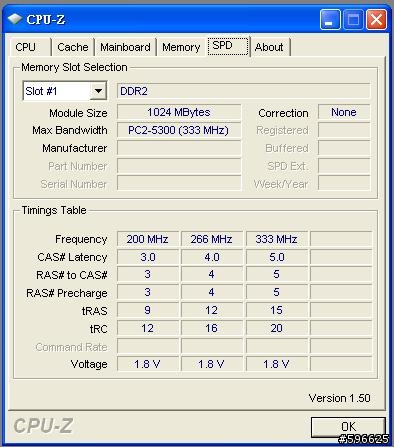Click the empty Part Number field
Image resolution: width=394 pixels, height=447 pixels.
click(179, 166)
